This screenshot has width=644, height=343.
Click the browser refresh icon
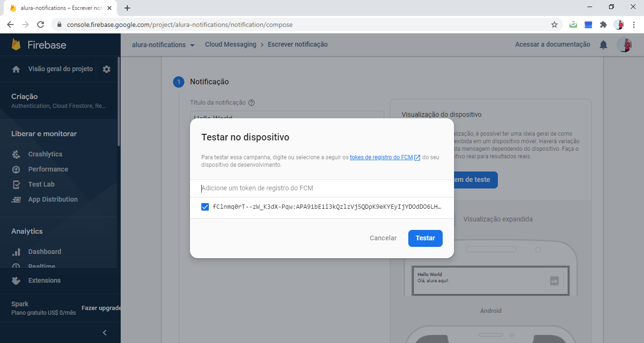pyautogui.click(x=41, y=24)
